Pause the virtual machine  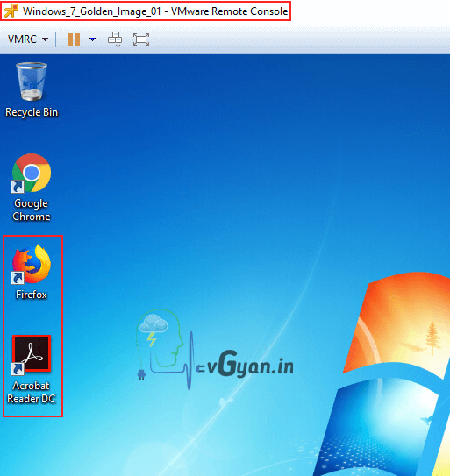[x=74, y=39]
